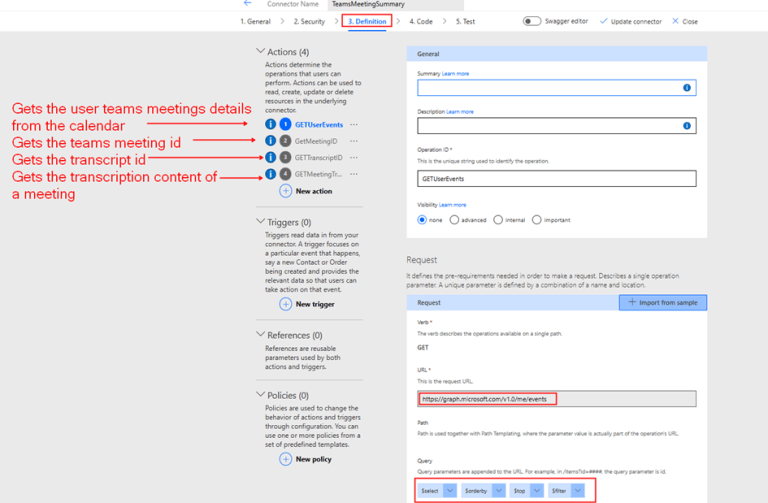Open more options for GETTranscriptID action
The width and height of the screenshot is (768, 503).
pyautogui.click(x=354, y=157)
